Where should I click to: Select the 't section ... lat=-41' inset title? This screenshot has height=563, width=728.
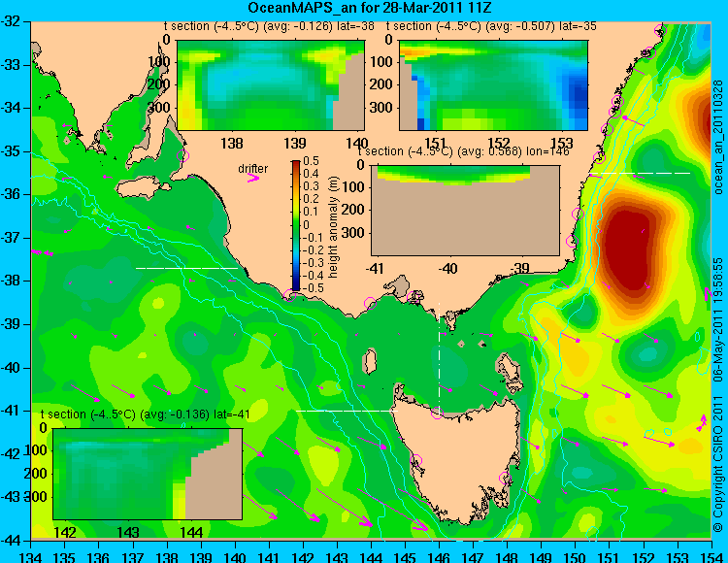(x=146, y=414)
